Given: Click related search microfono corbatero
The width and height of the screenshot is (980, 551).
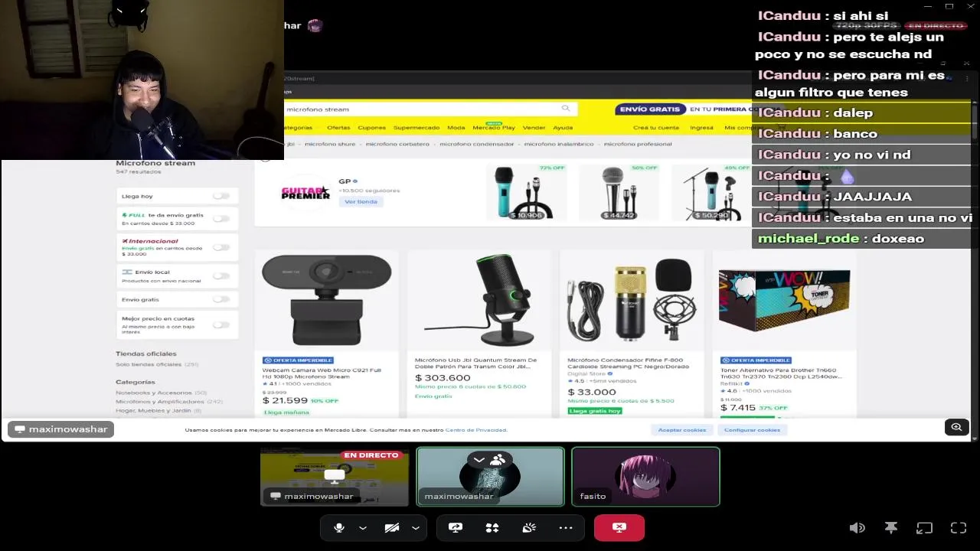Looking at the screenshot, I should pyautogui.click(x=397, y=144).
